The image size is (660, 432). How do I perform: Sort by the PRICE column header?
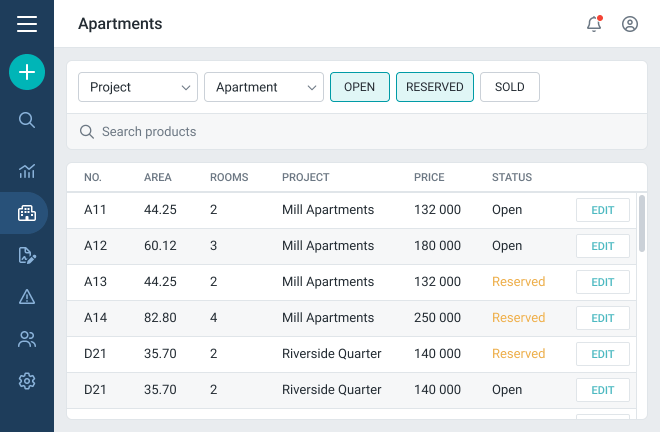click(x=429, y=177)
